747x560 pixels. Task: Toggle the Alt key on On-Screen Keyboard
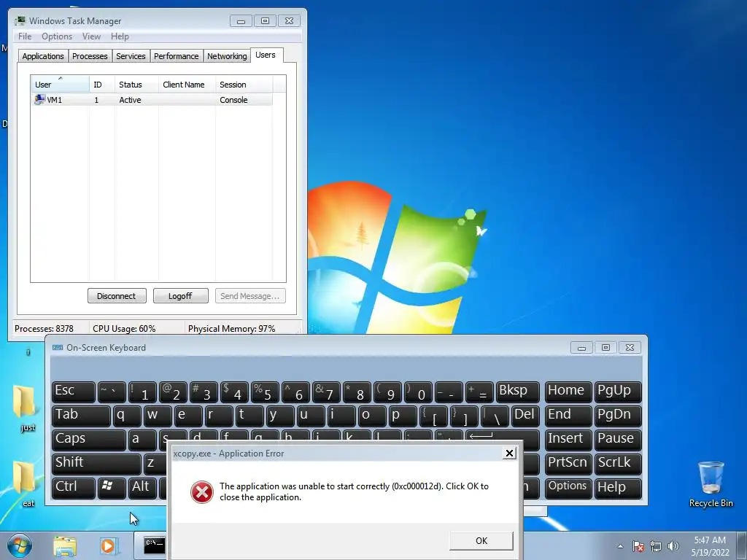click(x=142, y=487)
